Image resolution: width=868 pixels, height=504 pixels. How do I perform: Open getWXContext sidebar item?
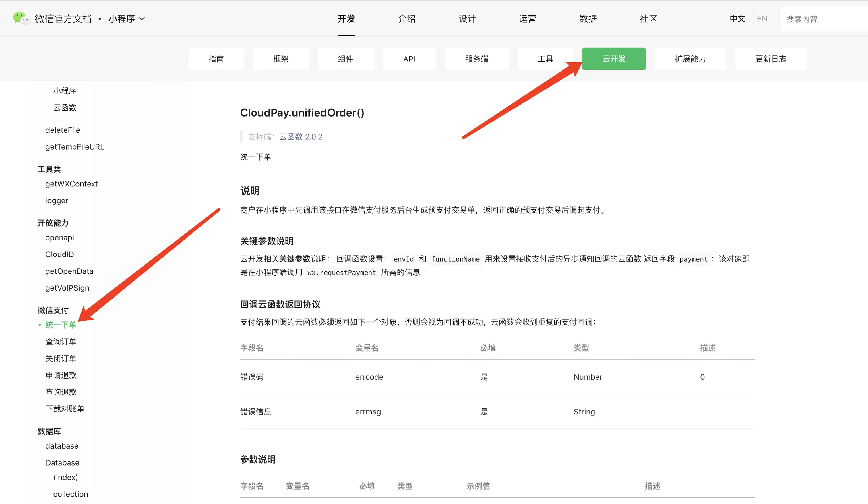[71, 184]
